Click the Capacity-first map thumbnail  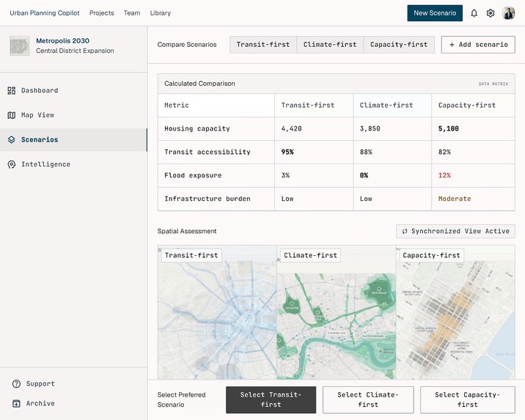(x=455, y=312)
